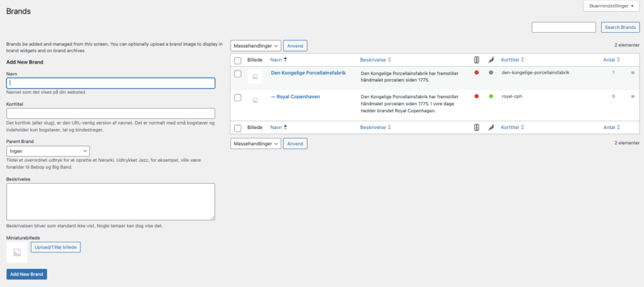Sort by Navn in table header
644x287 pixels.
tap(279, 60)
